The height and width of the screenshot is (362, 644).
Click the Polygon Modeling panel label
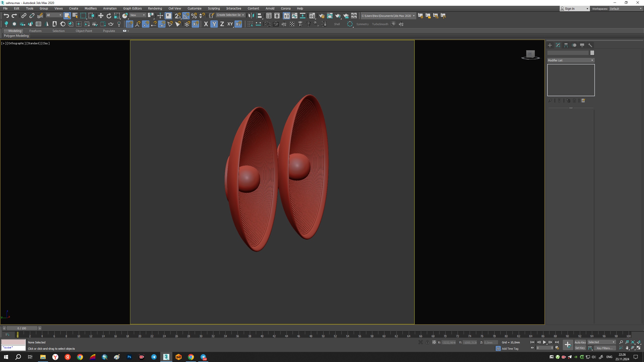click(x=16, y=36)
